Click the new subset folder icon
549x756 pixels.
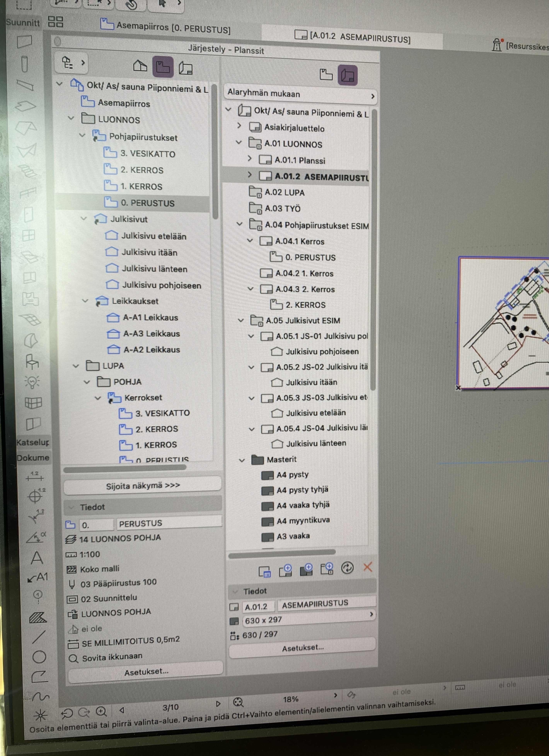point(327,569)
